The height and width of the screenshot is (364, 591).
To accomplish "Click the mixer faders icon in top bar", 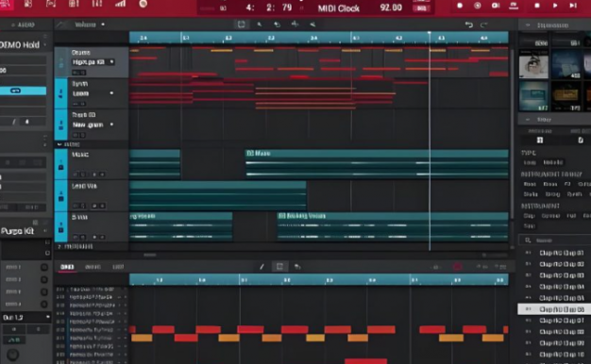I will click(x=96, y=4).
